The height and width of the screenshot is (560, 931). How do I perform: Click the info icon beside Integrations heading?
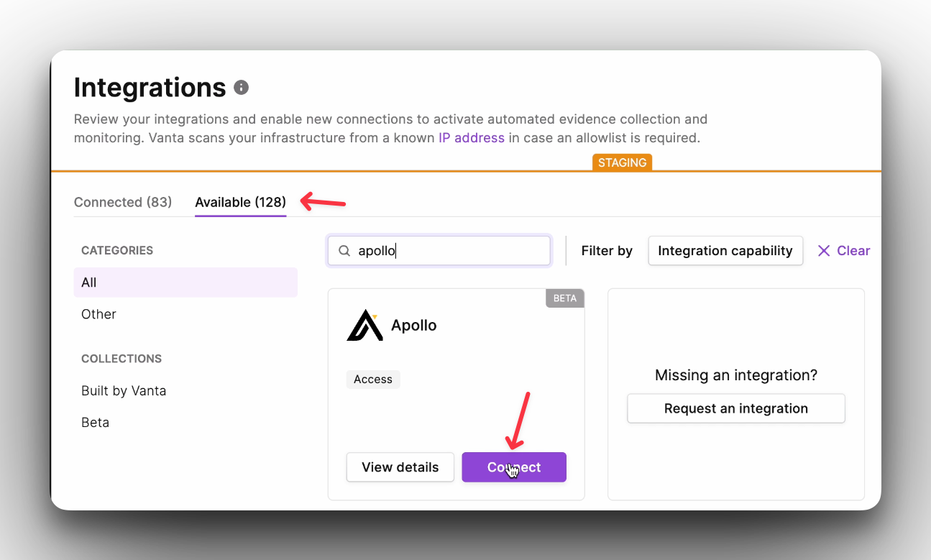click(x=242, y=88)
